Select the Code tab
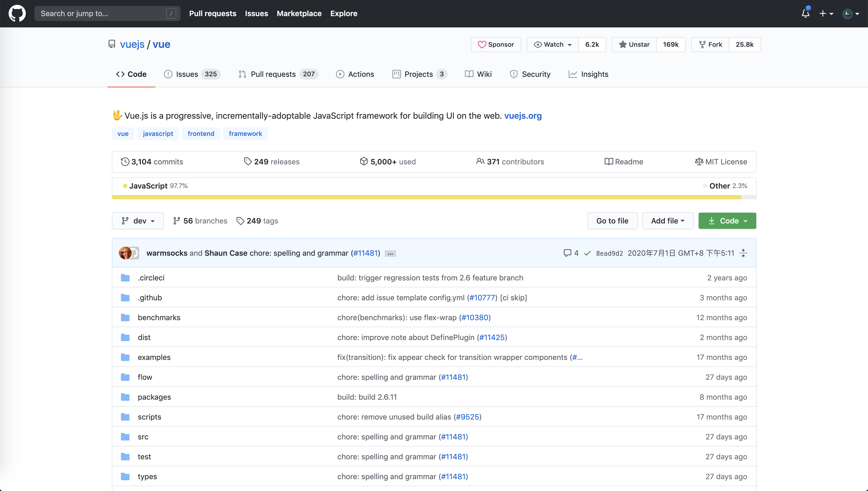The width and height of the screenshot is (868, 491). (x=131, y=74)
